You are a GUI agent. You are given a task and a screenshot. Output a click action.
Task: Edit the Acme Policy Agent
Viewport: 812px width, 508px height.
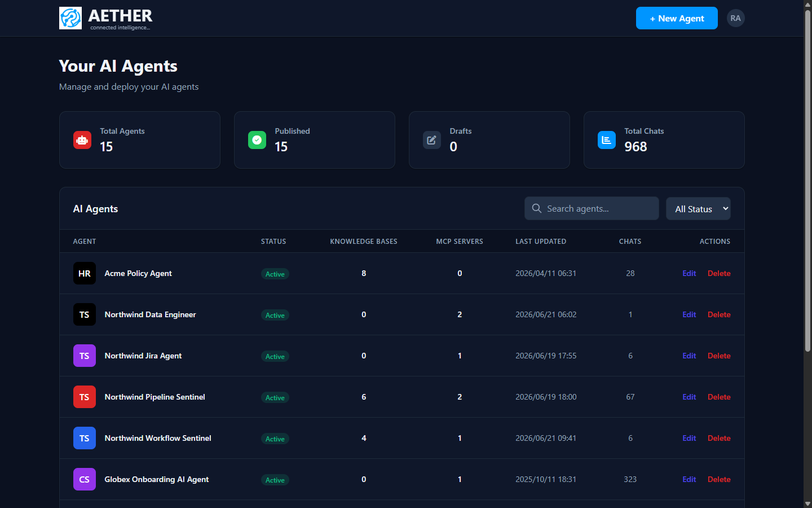pos(689,273)
